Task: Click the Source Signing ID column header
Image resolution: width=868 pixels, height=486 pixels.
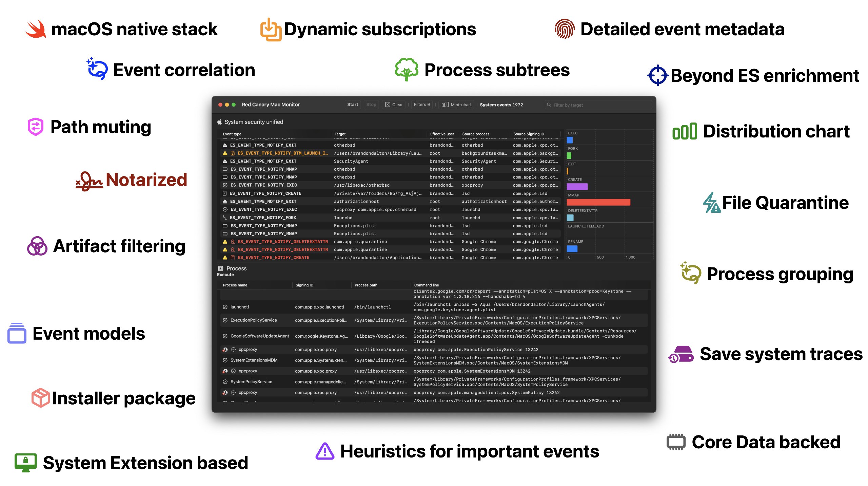Action: click(529, 134)
